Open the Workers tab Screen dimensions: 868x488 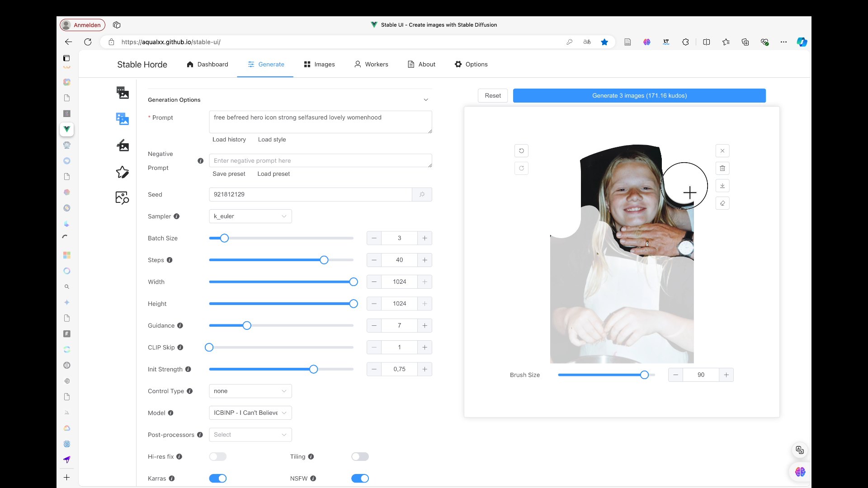(371, 64)
